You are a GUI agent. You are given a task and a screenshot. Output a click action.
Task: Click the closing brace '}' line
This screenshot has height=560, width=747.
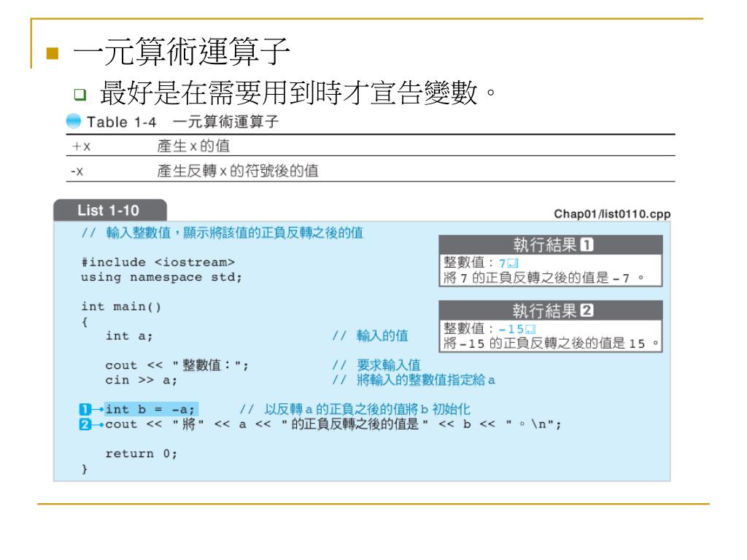[85, 469]
